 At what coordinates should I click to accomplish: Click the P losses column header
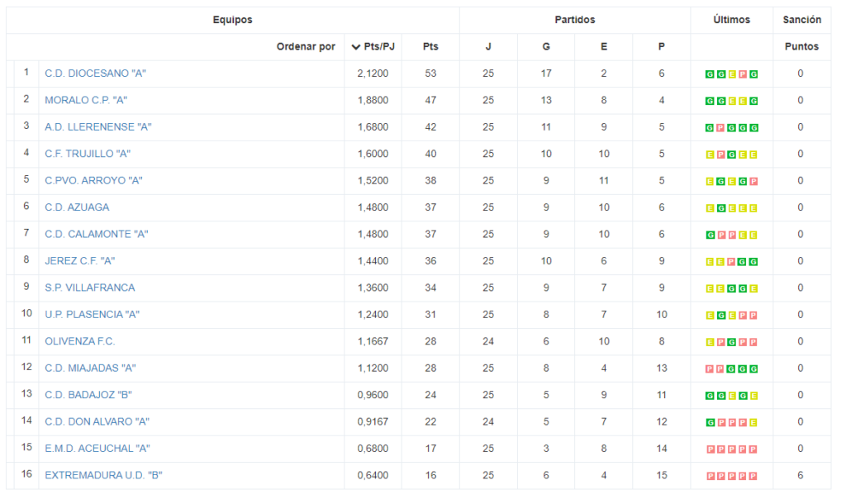tap(661, 46)
